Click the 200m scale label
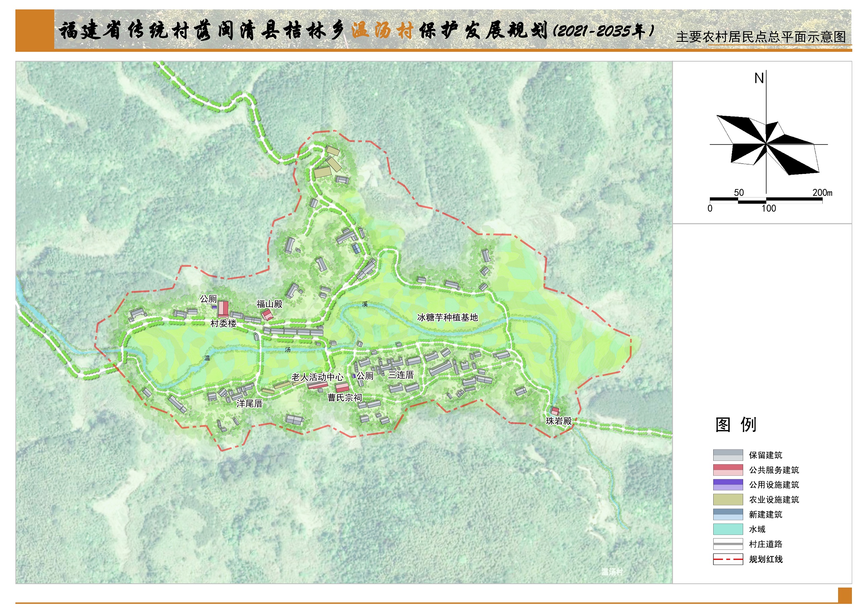868x614 pixels. (822, 192)
